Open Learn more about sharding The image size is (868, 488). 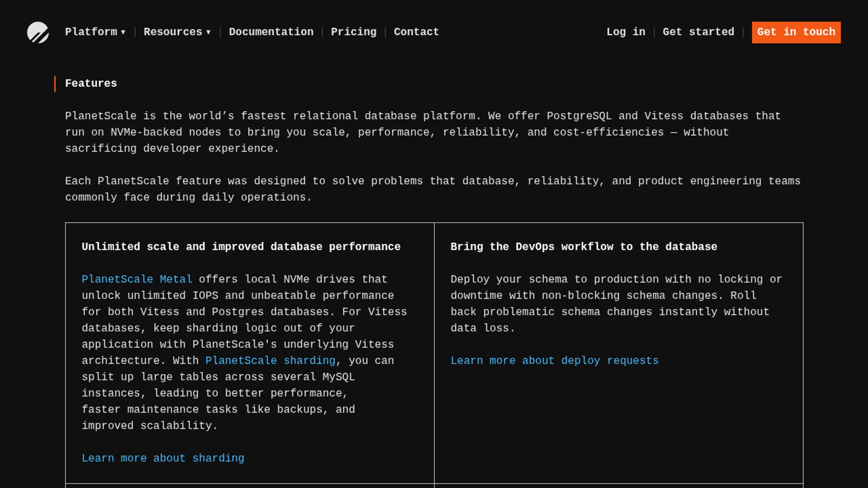click(x=163, y=458)
